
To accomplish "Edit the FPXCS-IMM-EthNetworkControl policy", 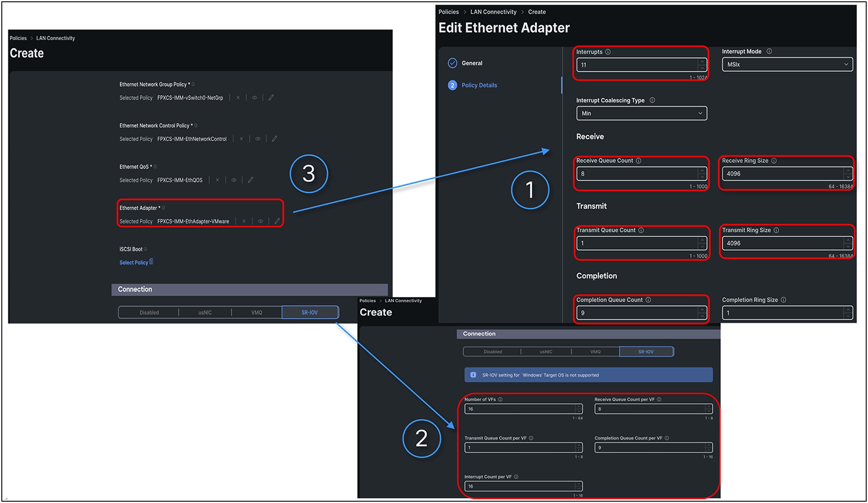I will click(275, 139).
